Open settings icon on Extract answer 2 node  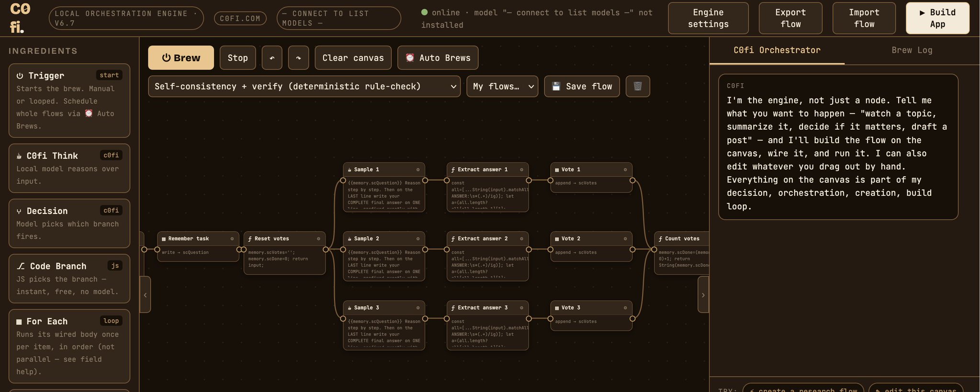[x=521, y=238]
